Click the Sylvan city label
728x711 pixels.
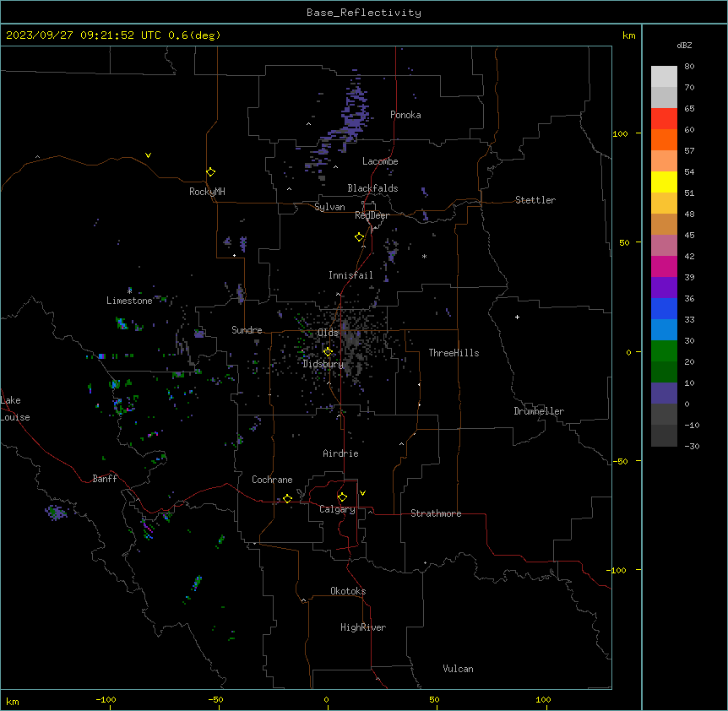pos(329,207)
